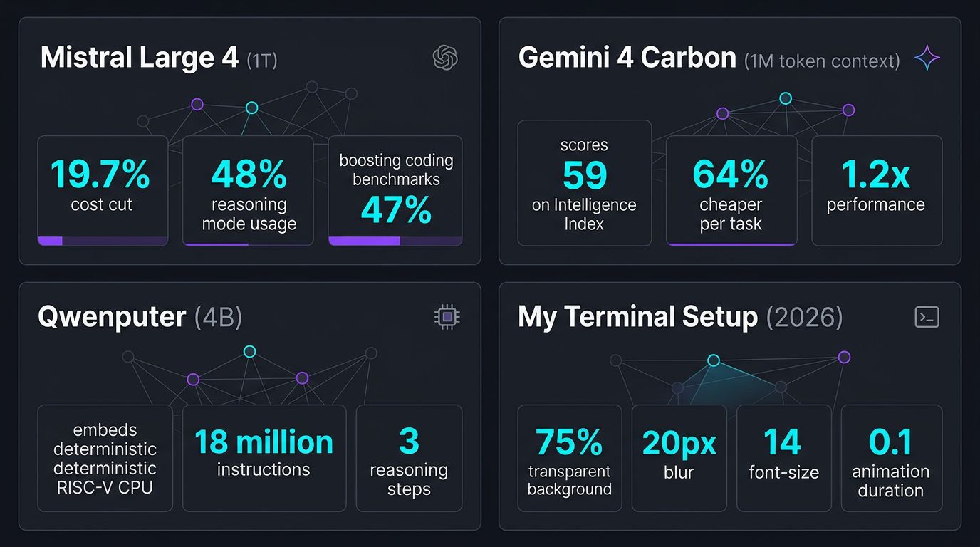Click the CPU chip icon on Qwenputer card
Image resolution: width=980 pixels, height=547 pixels.
[447, 317]
